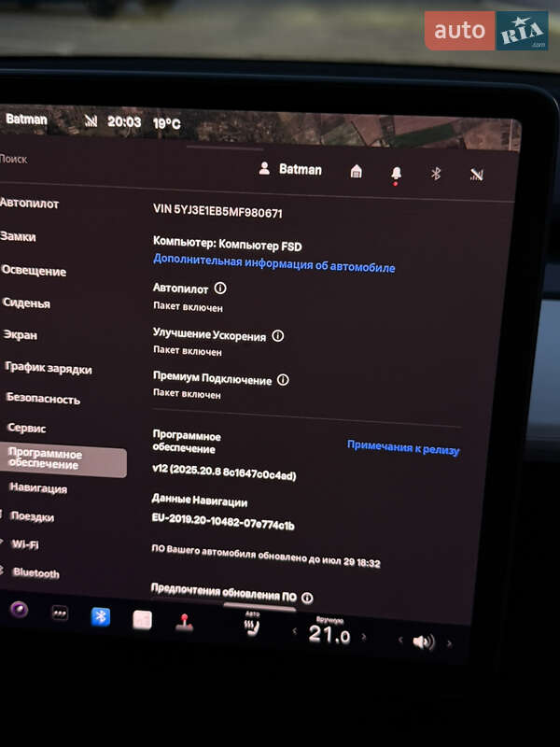Tap the 21.0 temperature readout
Screen dimensions: 560x747
point(329,635)
